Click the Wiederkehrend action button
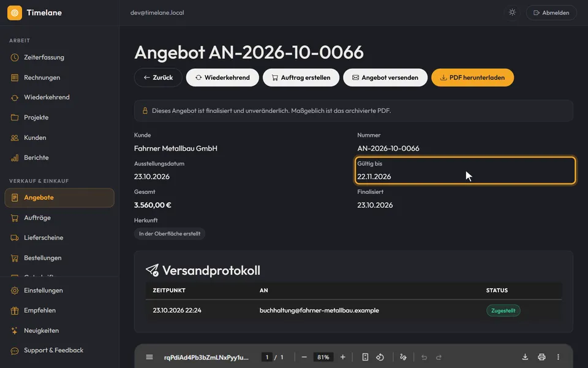588x368 pixels. (222, 77)
